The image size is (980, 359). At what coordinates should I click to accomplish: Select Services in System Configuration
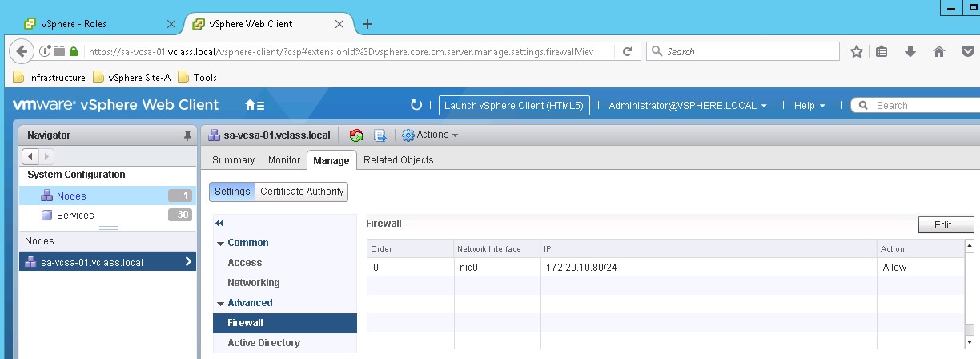point(107,215)
